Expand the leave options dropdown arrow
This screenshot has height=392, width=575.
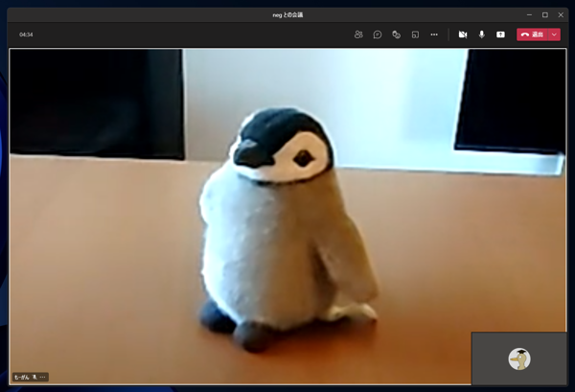554,35
